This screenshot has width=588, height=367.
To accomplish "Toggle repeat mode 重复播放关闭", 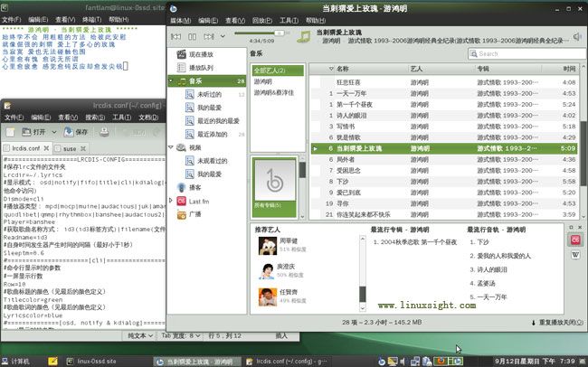I will [557, 323].
